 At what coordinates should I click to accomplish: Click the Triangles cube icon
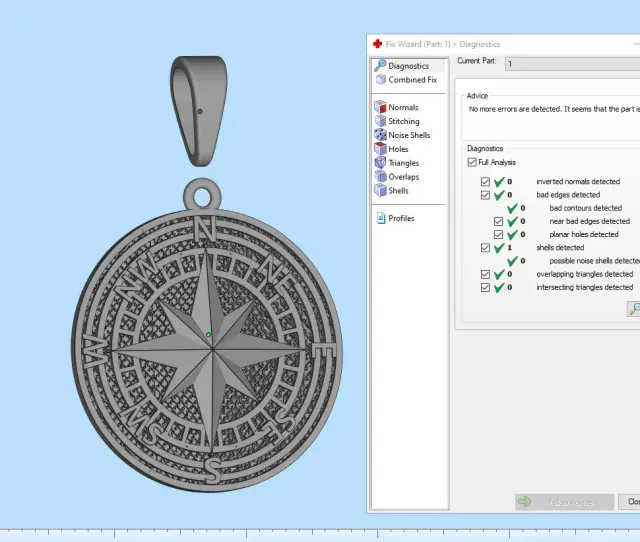point(380,162)
